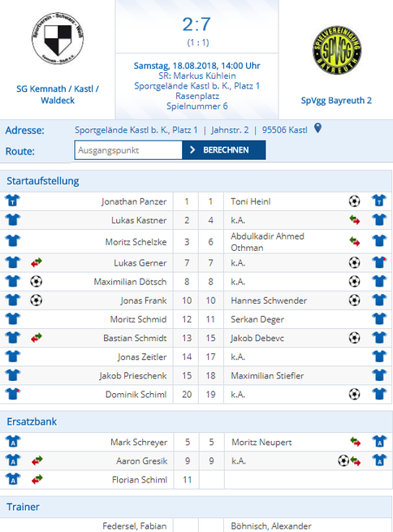This screenshot has height=532, width=393.
Task: Click the goal ball icon next to Toni Heinl
Action: 354,201
